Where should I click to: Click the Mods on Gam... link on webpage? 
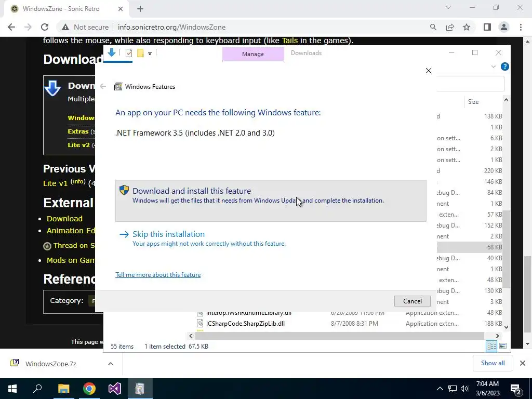[71, 261]
